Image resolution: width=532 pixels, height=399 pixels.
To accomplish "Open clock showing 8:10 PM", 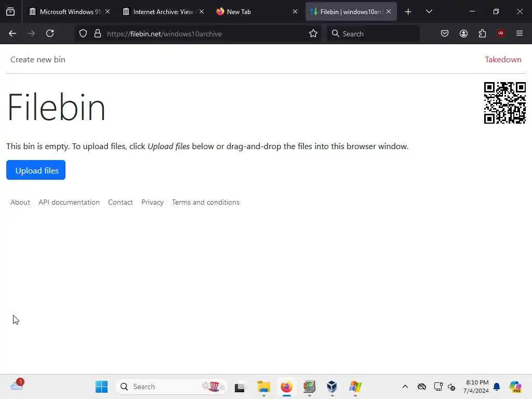I will (476, 387).
